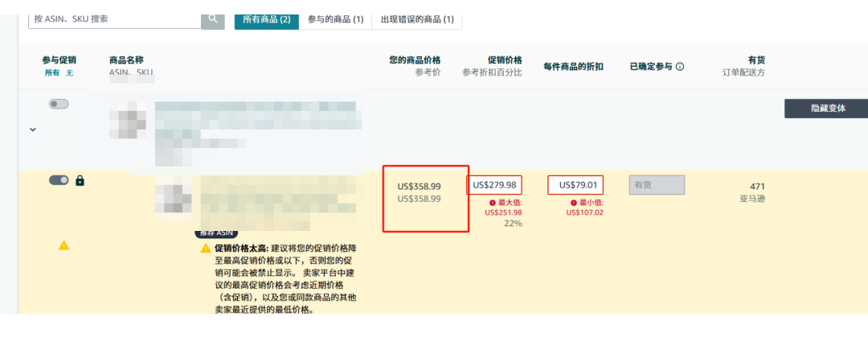
Task: Toggle promotion participation for the parent product
Action: click(x=59, y=104)
